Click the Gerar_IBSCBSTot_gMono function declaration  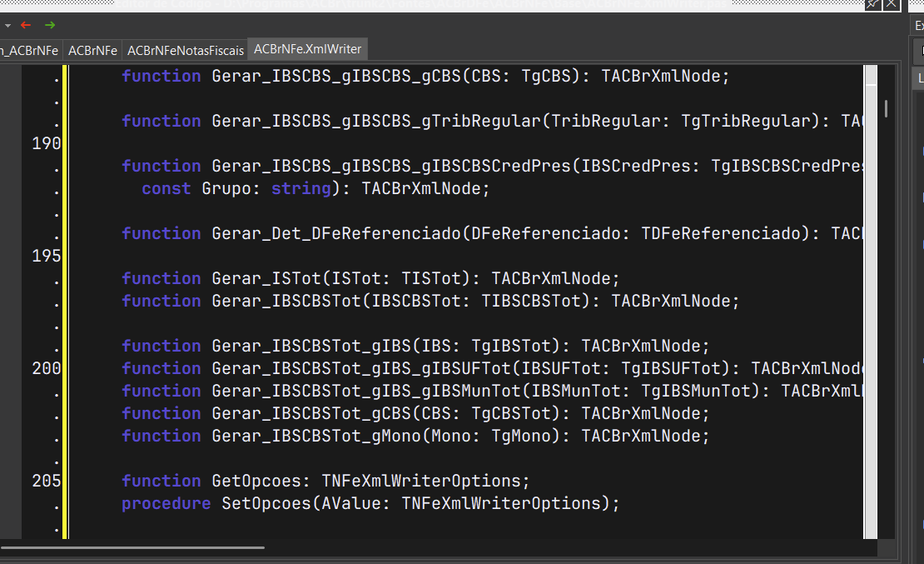click(x=415, y=436)
